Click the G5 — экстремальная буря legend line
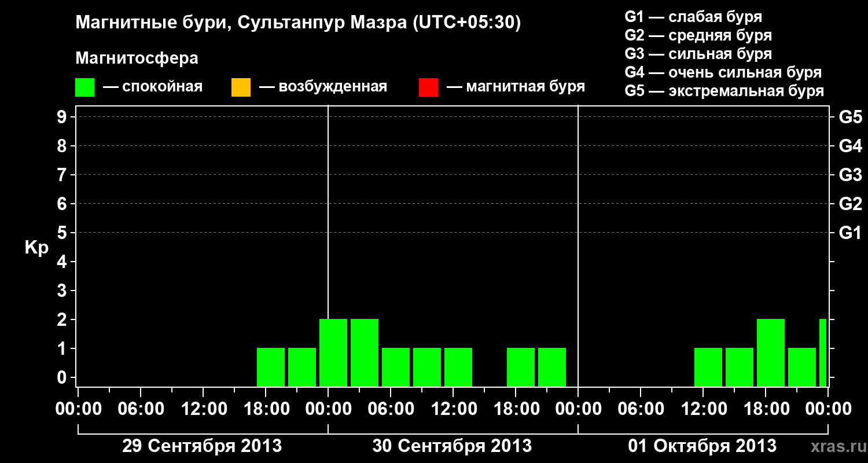868x463 pixels. coord(724,91)
